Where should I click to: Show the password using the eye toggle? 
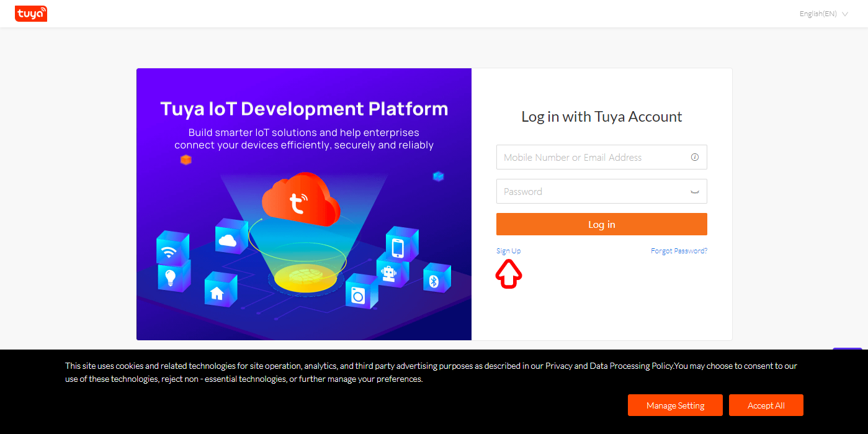(x=694, y=191)
